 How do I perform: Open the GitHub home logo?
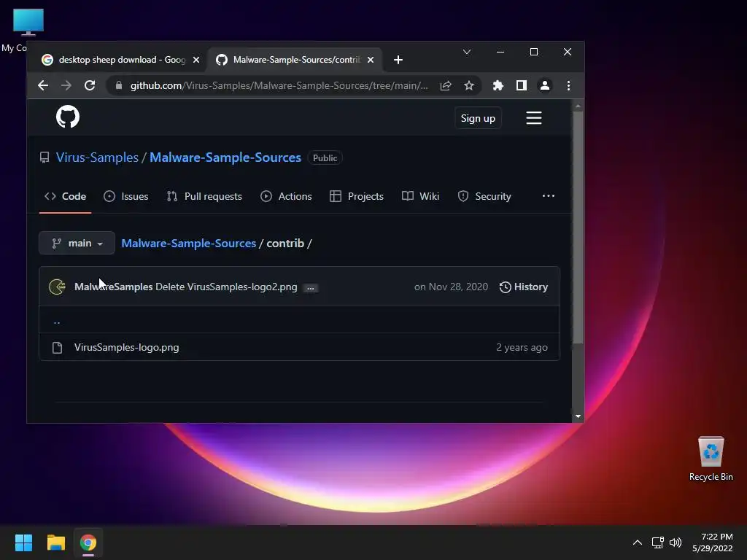(x=68, y=117)
